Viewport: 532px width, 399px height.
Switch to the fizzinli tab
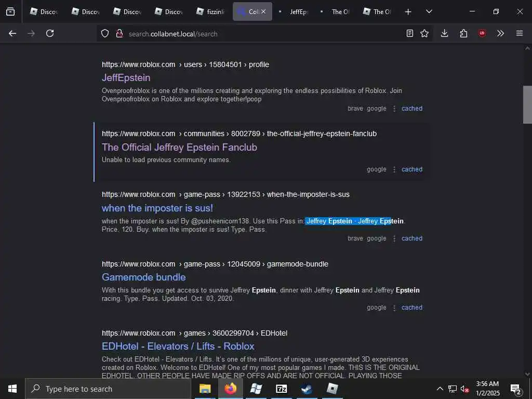point(210,11)
